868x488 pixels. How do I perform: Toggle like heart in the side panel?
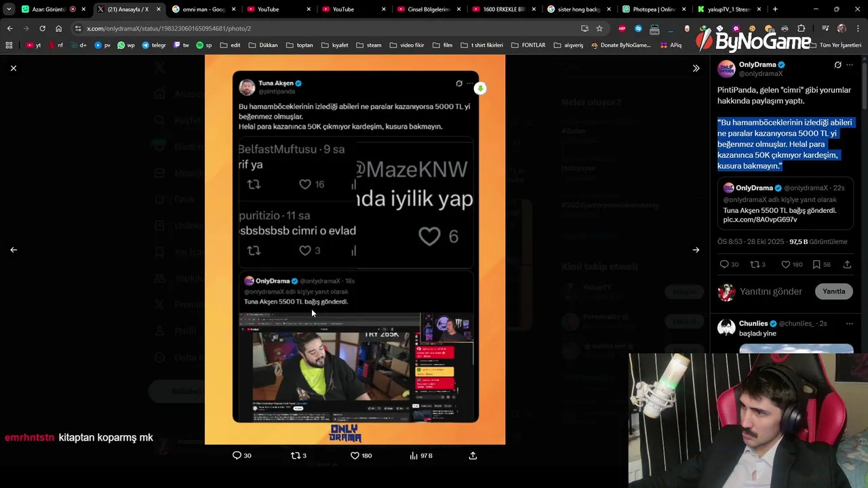pos(785,264)
